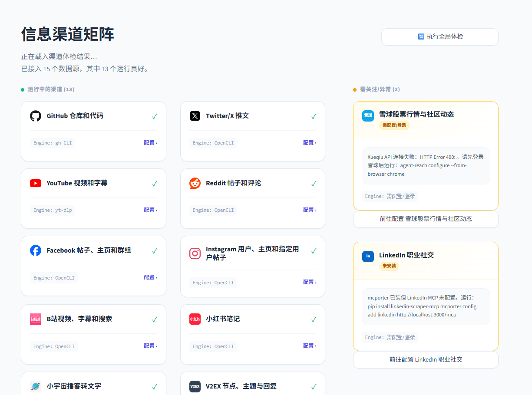Click the mcporter LinkedIn MCP install message
Viewport: 532px width, 395px height.
(x=426, y=306)
